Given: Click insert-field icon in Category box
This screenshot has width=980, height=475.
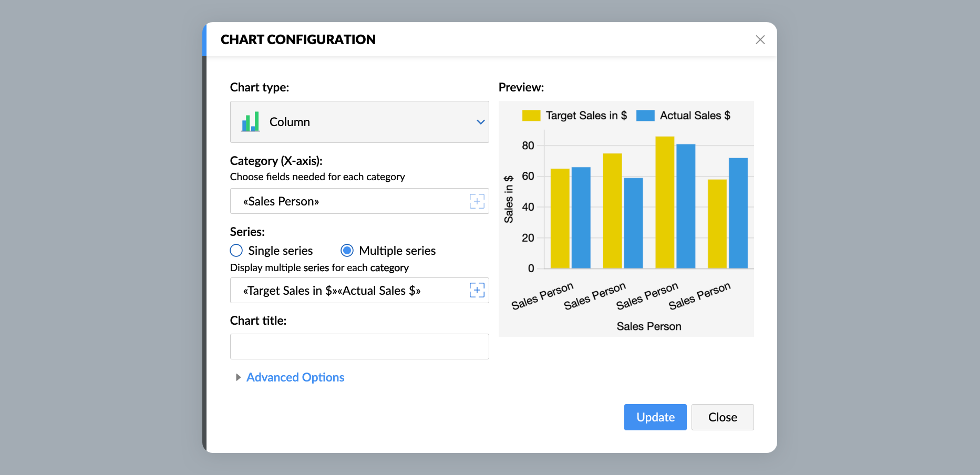Looking at the screenshot, I should (x=477, y=201).
